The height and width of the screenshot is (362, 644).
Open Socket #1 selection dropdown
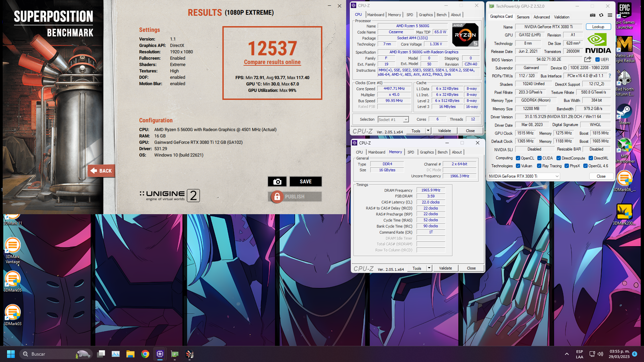tap(393, 120)
